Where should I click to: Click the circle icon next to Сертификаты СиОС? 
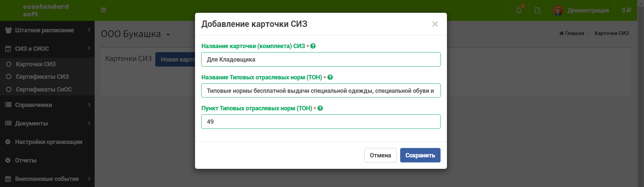pyautogui.click(x=9, y=89)
